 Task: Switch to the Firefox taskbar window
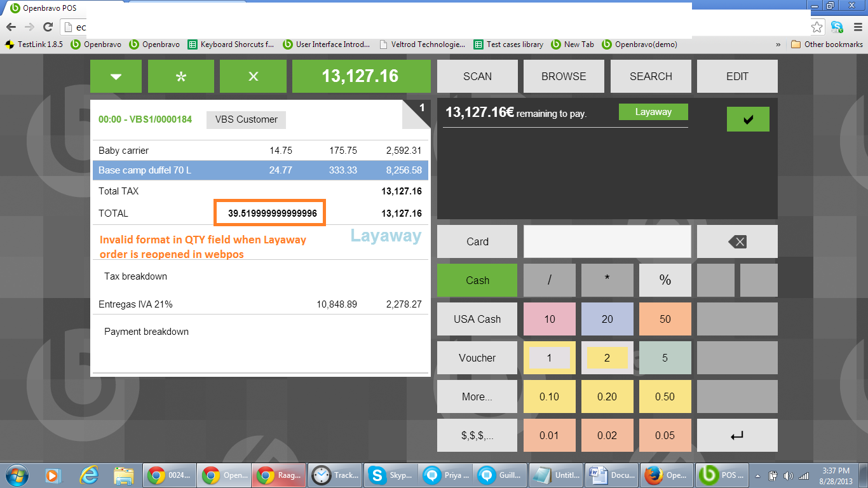(x=665, y=475)
